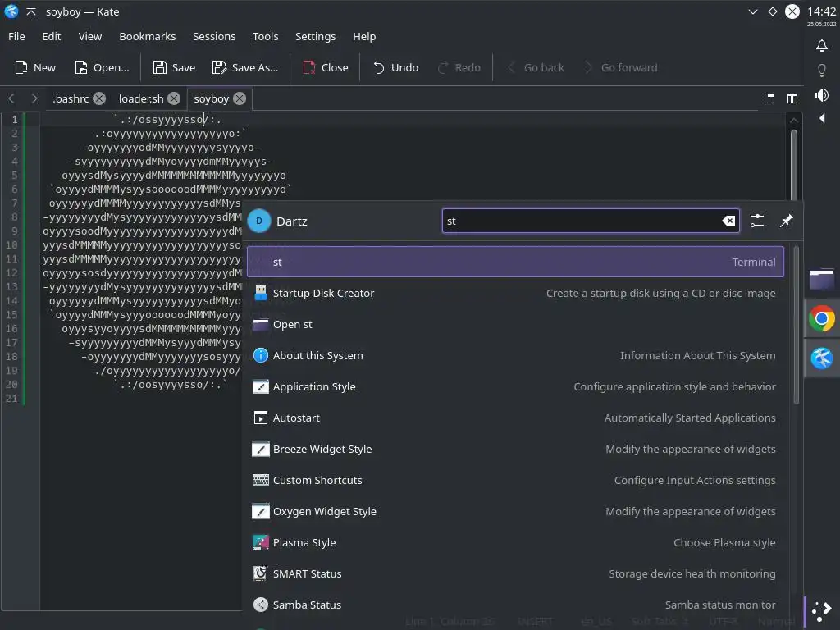The width and height of the screenshot is (840, 630).
Task: Switch to the .bashrc tab
Action: [x=71, y=98]
